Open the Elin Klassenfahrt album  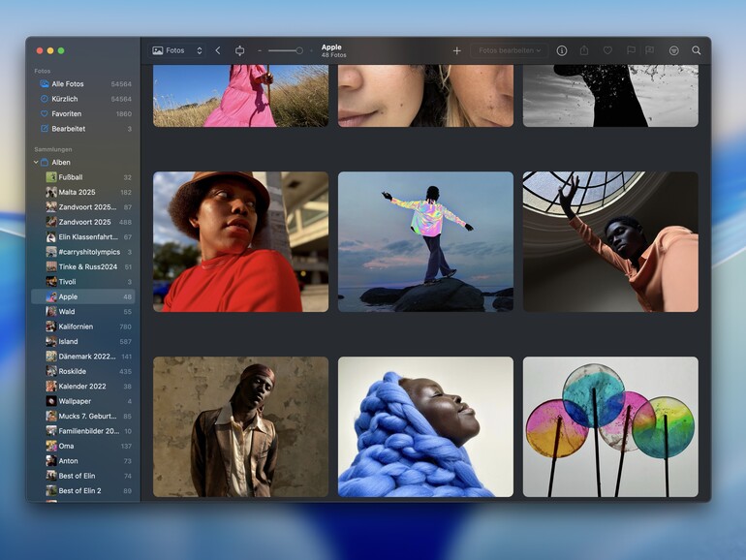[83, 237]
